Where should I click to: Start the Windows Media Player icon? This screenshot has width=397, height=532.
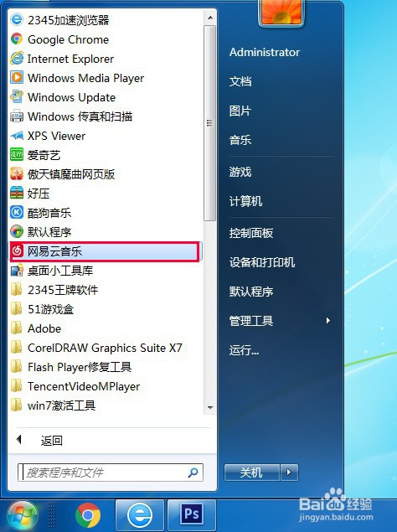[x=17, y=78]
